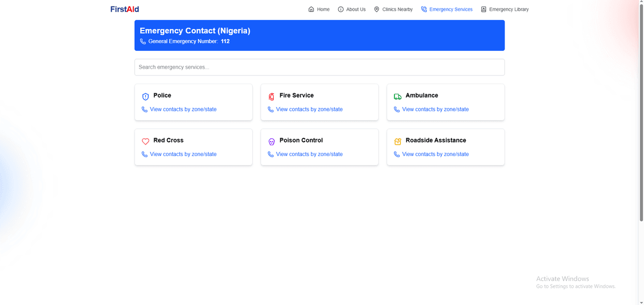Click the house icon in navigation bar
This screenshot has width=644, height=305.
click(x=311, y=9)
